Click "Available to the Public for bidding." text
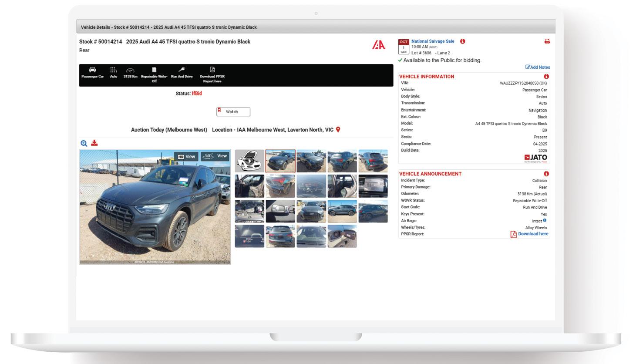 (442, 61)
